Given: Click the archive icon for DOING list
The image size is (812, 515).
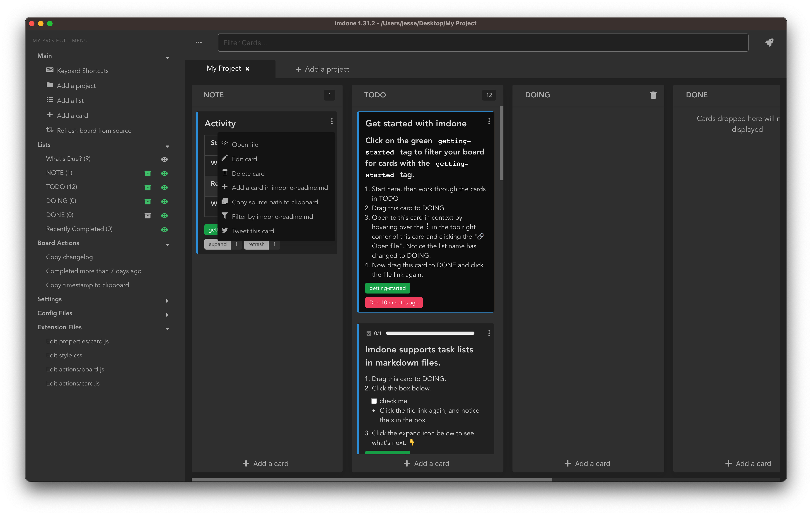Looking at the screenshot, I should click(x=148, y=202).
